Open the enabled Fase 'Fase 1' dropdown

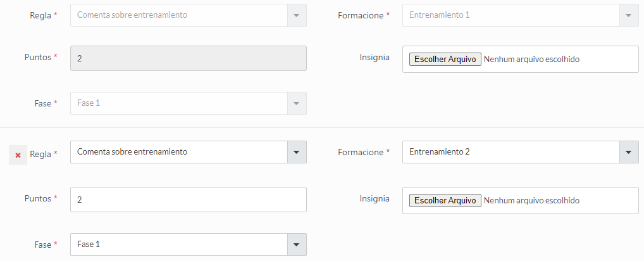(178, 245)
